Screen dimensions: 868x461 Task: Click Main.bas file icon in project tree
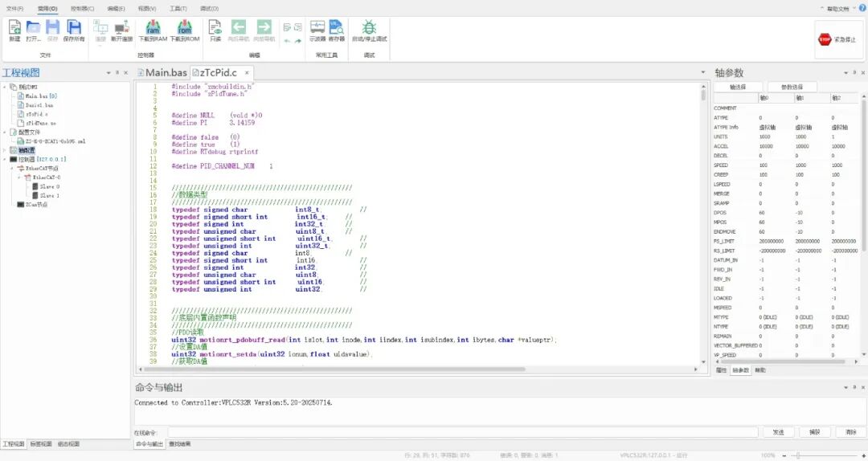pos(20,96)
